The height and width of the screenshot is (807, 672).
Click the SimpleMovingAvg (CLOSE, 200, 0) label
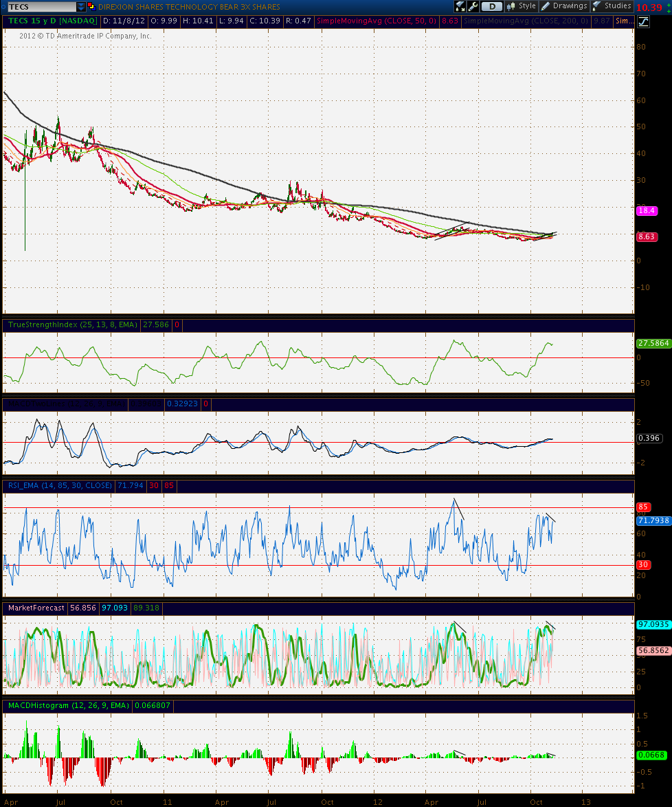click(x=526, y=21)
